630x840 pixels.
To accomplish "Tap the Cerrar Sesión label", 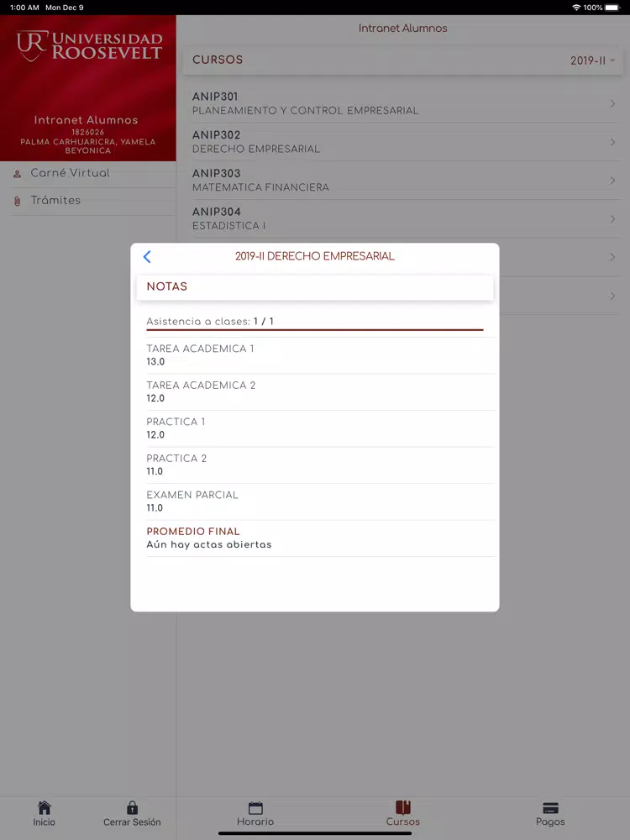I will click(x=132, y=822).
